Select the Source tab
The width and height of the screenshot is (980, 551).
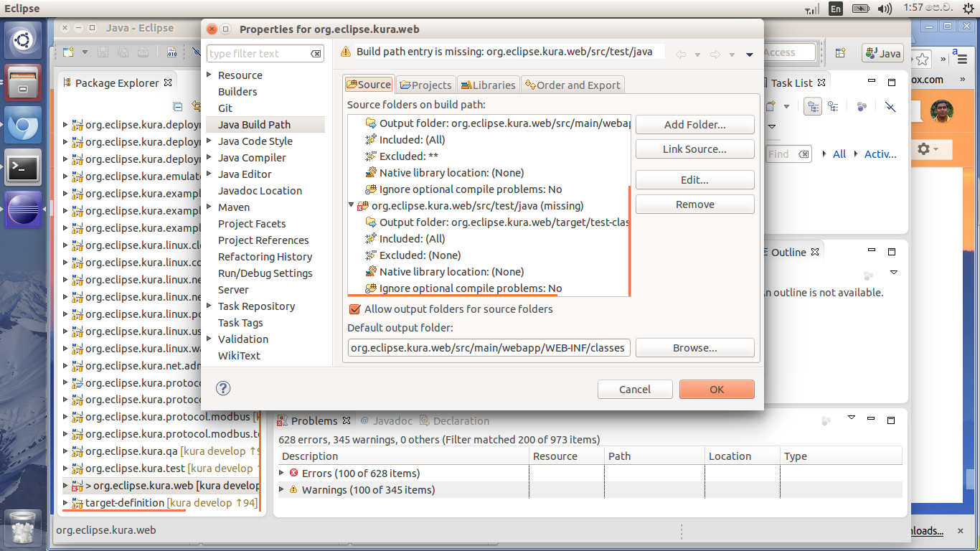tap(369, 85)
